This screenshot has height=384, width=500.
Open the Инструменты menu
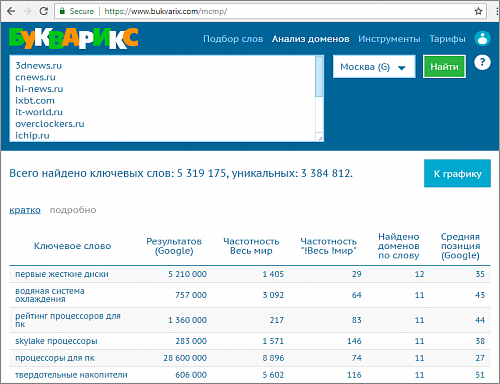pos(389,39)
